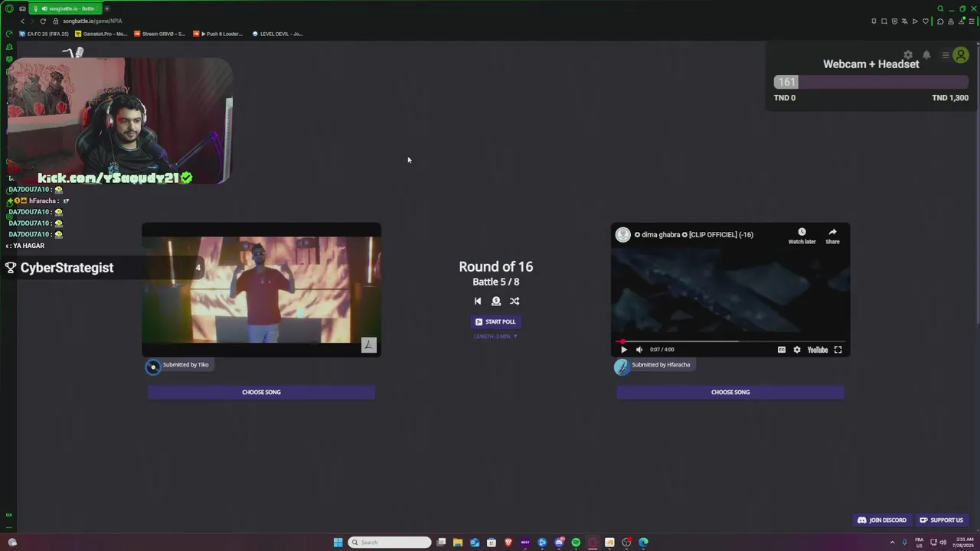980x551 pixels.
Task: Shuffle the battle using the shuffle icon
Action: pyautogui.click(x=514, y=301)
